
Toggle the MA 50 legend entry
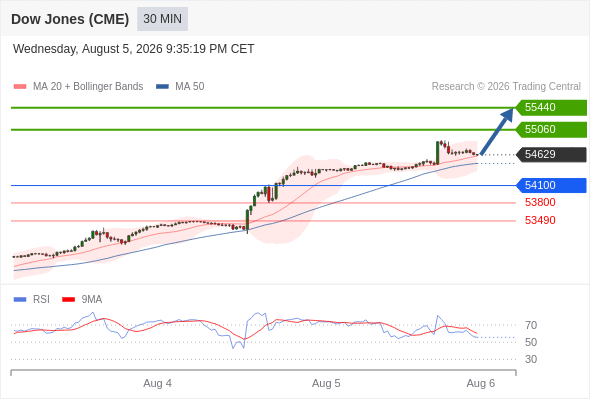180,87
